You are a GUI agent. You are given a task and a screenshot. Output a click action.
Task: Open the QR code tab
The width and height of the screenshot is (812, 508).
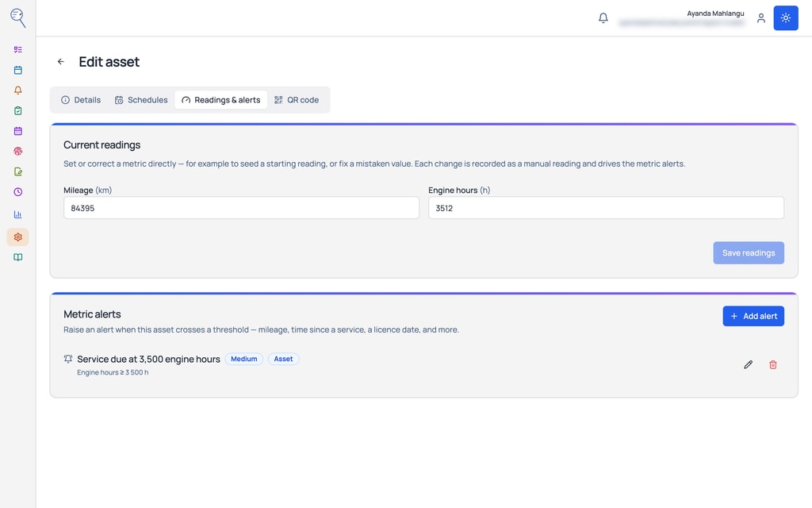pos(297,100)
